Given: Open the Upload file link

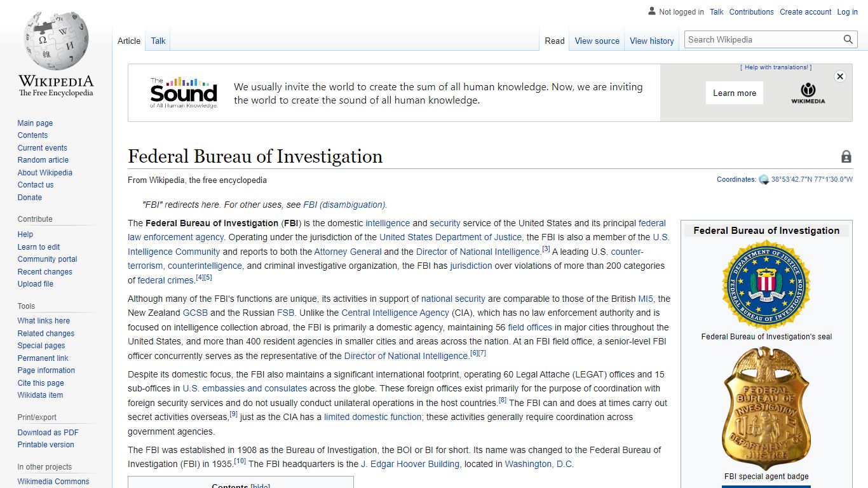Looking at the screenshot, I should click(x=36, y=284).
